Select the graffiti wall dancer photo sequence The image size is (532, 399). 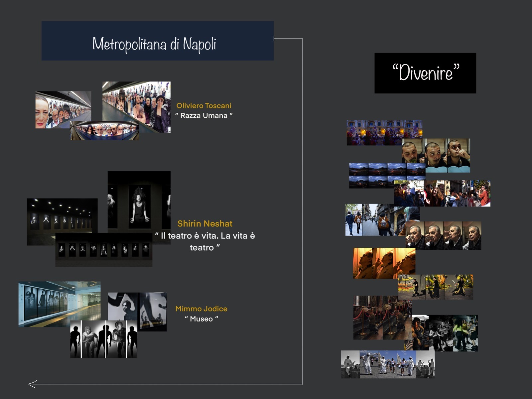[436, 287]
